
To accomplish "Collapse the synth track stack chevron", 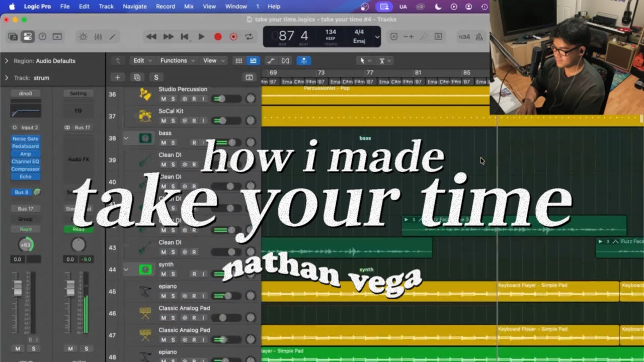I will (x=126, y=269).
